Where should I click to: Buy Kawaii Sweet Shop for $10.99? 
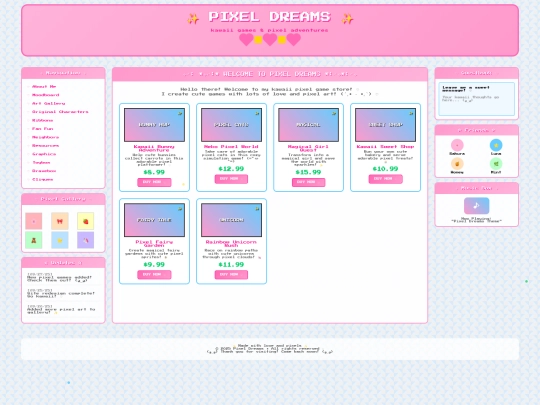point(385,179)
